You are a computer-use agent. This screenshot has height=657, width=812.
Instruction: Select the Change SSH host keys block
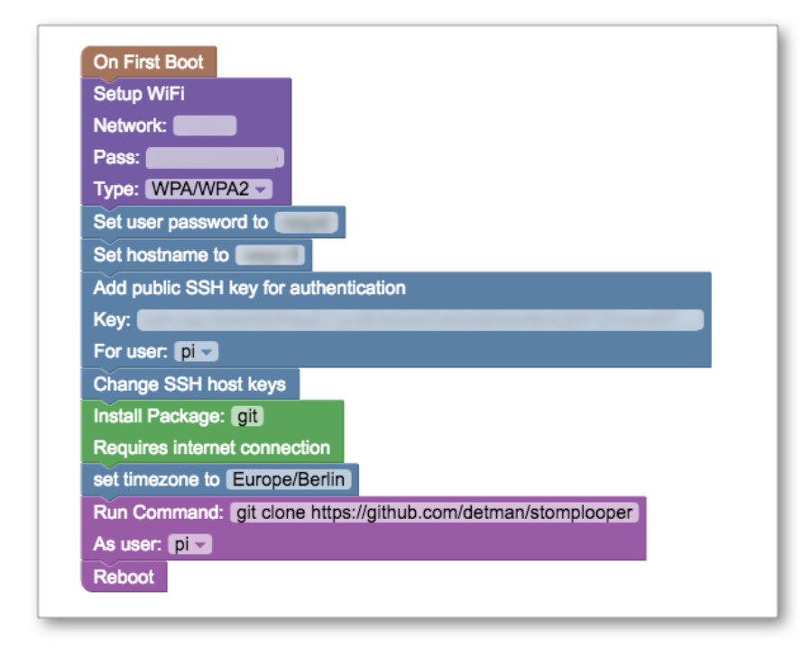pyautogui.click(x=189, y=384)
